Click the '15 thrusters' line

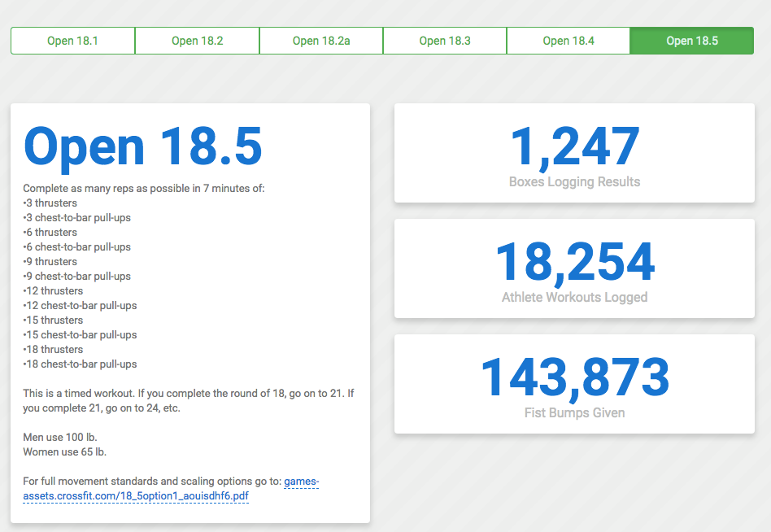53,320
